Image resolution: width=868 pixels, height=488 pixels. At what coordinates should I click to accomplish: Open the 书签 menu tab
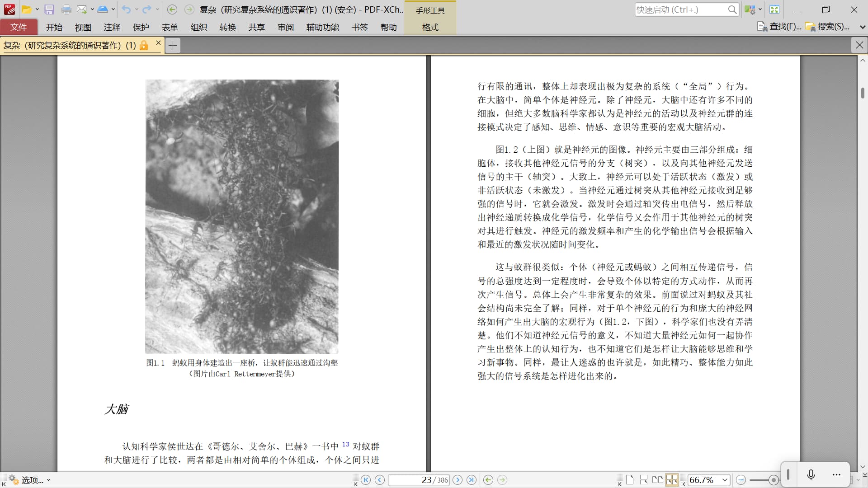coord(359,28)
